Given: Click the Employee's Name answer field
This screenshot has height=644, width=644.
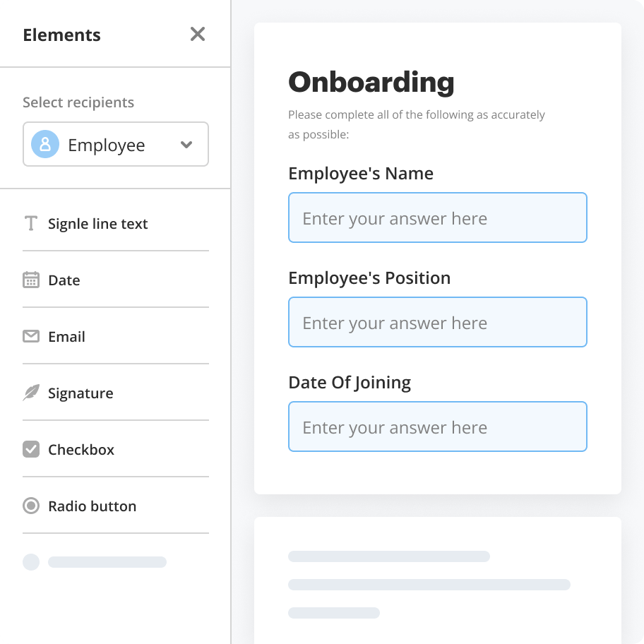Looking at the screenshot, I should (x=437, y=217).
